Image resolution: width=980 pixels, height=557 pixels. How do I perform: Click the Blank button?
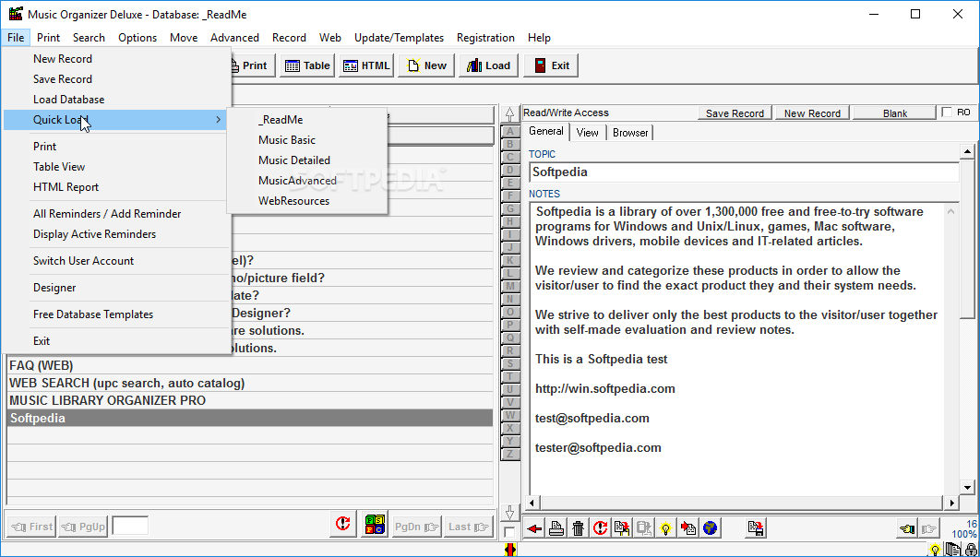click(894, 113)
